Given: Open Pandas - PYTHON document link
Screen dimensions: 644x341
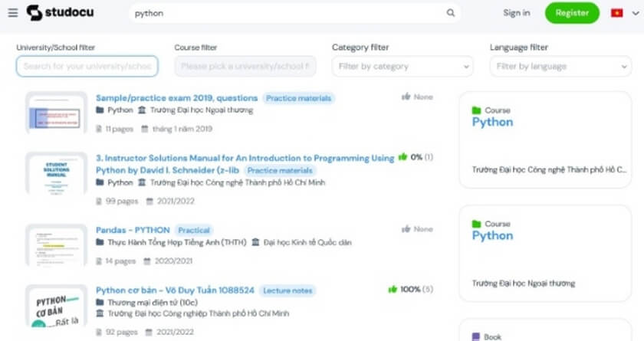Looking at the screenshot, I should pos(132,230).
